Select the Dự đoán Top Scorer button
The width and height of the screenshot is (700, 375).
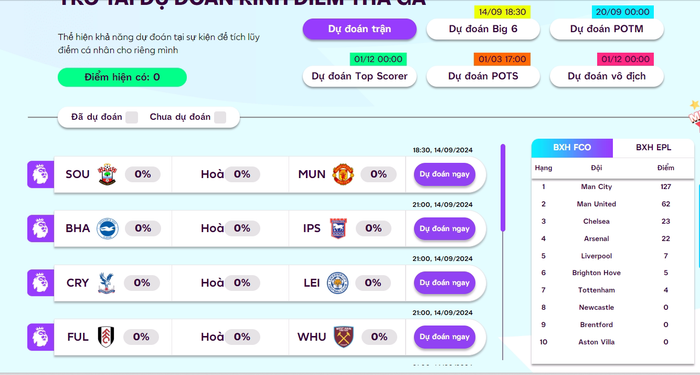point(359,76)
